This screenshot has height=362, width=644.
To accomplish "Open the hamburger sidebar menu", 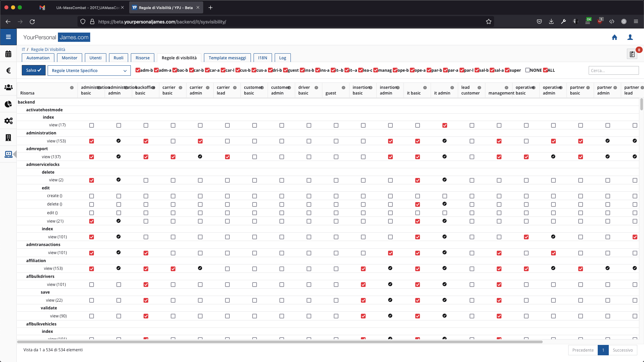I will pyautogui.click(x=8, y=37).
